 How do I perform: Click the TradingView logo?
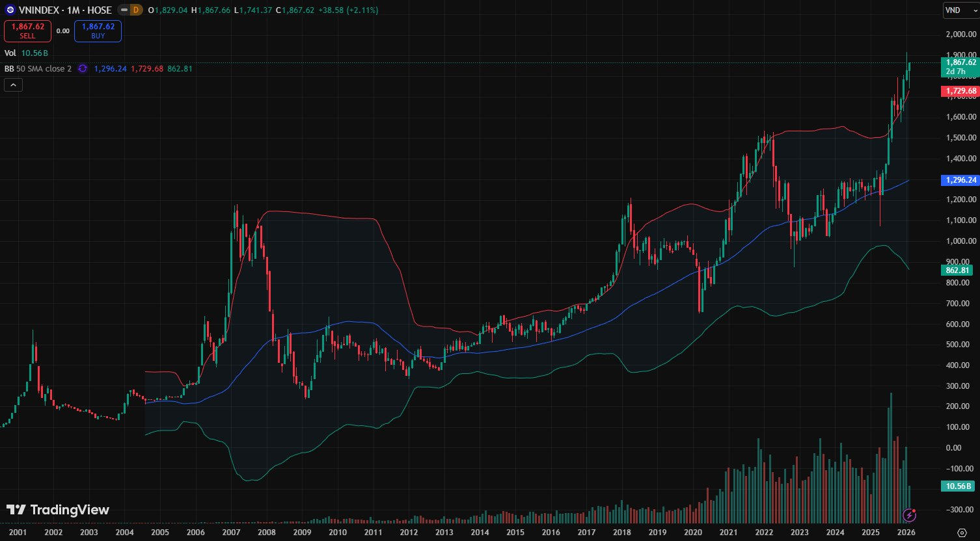pos(58,510)
